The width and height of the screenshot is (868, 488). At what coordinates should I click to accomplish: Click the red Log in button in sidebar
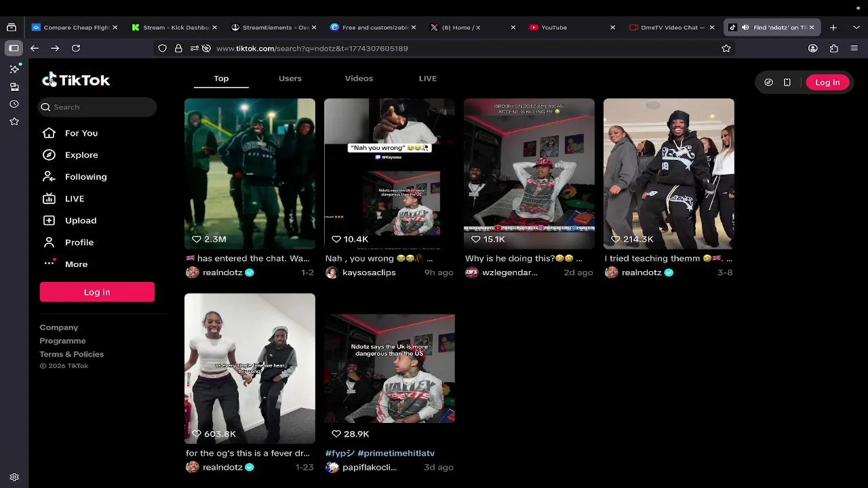(x=97, y=292)
